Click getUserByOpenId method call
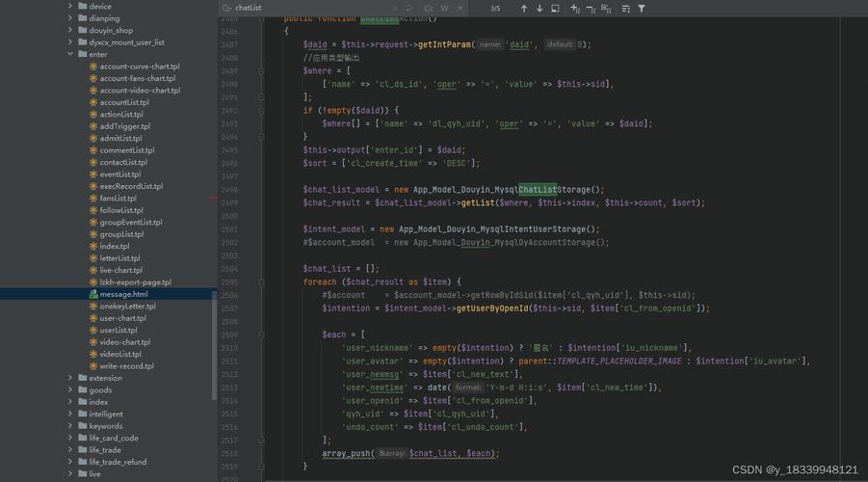Screen dimensions: 868x482 [492, 308]
